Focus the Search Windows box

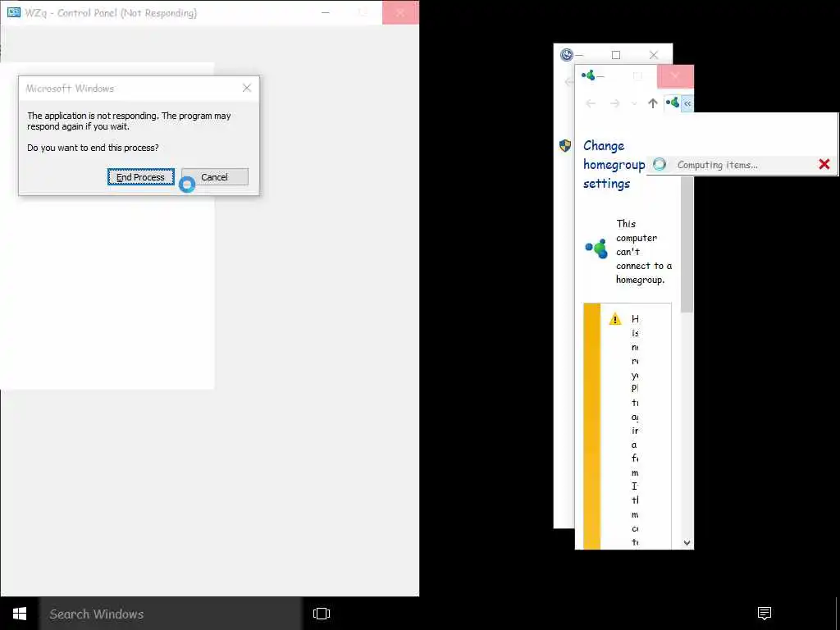click(171, 614)
